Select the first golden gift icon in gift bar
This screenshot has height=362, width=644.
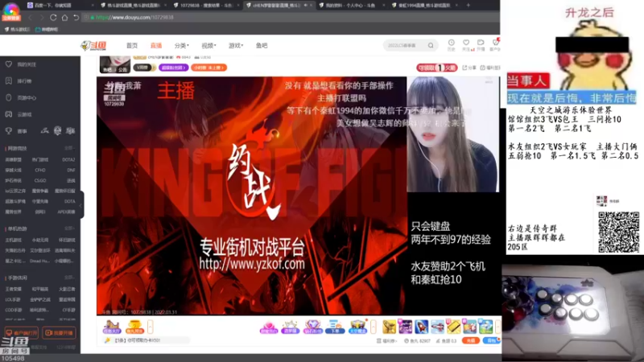(389, 327)
